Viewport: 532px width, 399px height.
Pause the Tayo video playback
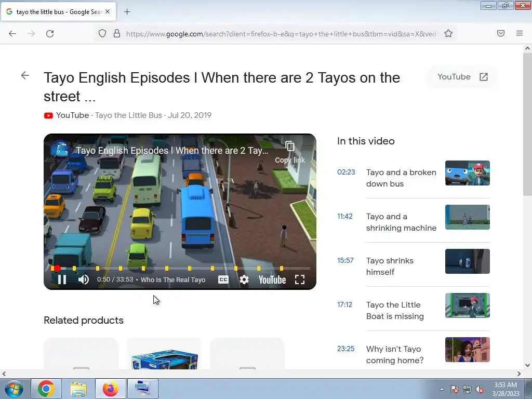[x=62, y=280]
